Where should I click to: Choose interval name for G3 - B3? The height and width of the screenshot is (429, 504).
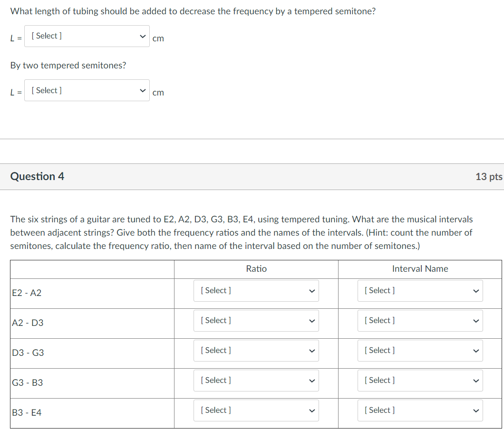coord(420,381)
